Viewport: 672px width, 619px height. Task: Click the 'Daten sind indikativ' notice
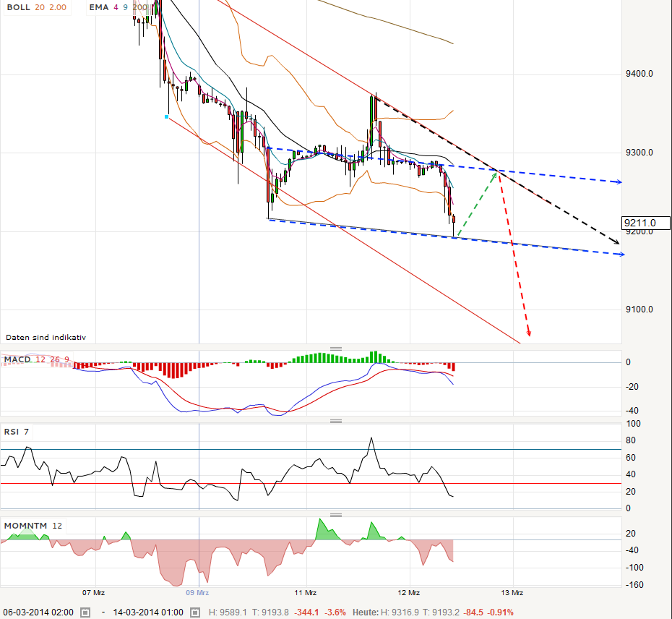click(46, 338)
